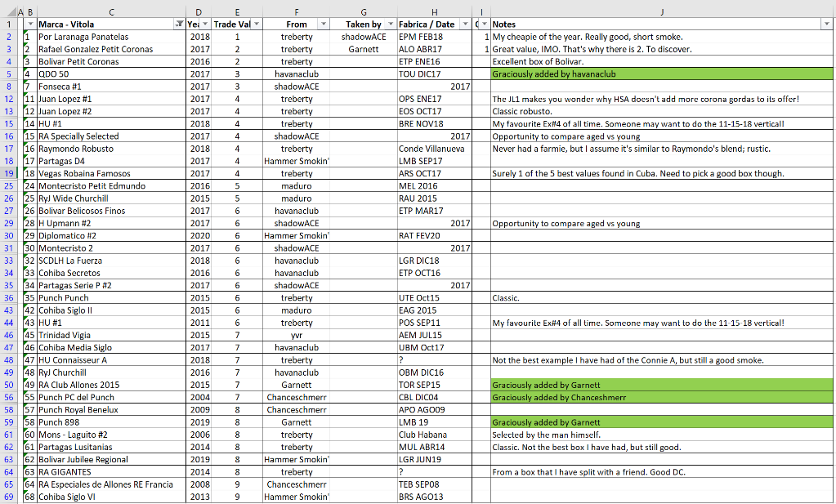Click the 'RyJ Wide Churchill' cell
The image size is (836, 504).
(x=111, y=198)
